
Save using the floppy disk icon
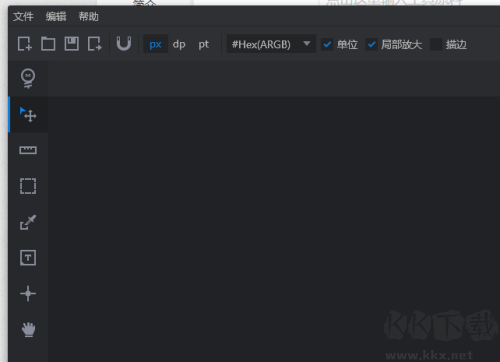[71, 44]
